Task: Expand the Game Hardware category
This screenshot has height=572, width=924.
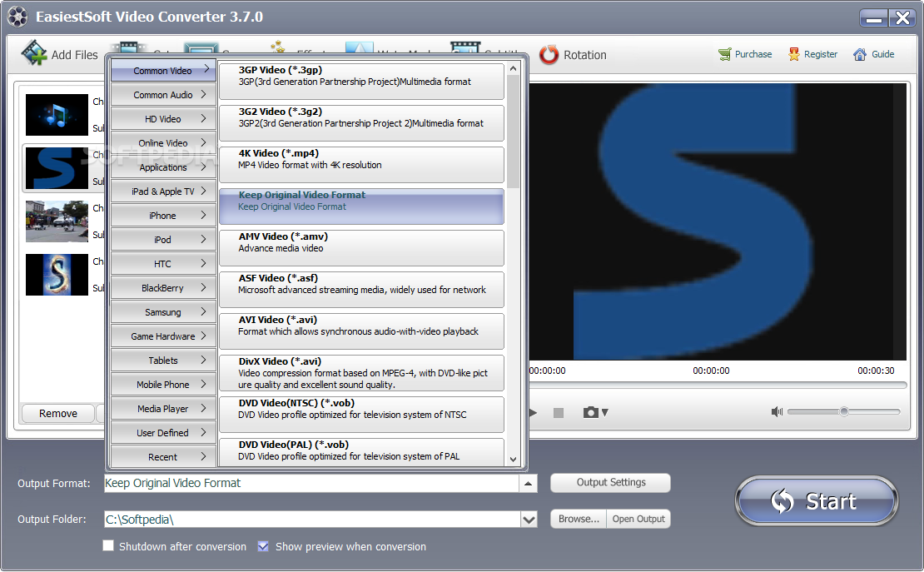Action: point(163,336)
